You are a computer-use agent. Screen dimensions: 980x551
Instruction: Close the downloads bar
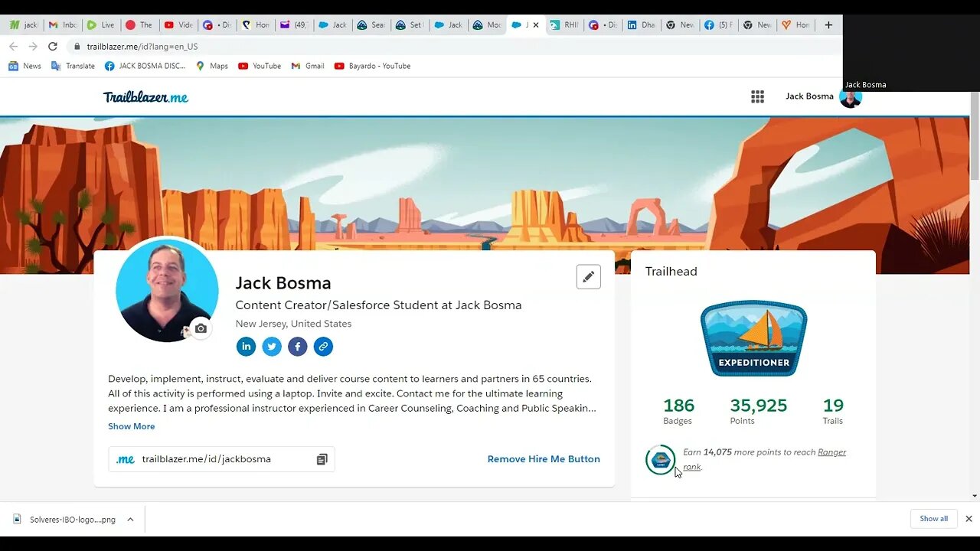click(x=969, y=519)
